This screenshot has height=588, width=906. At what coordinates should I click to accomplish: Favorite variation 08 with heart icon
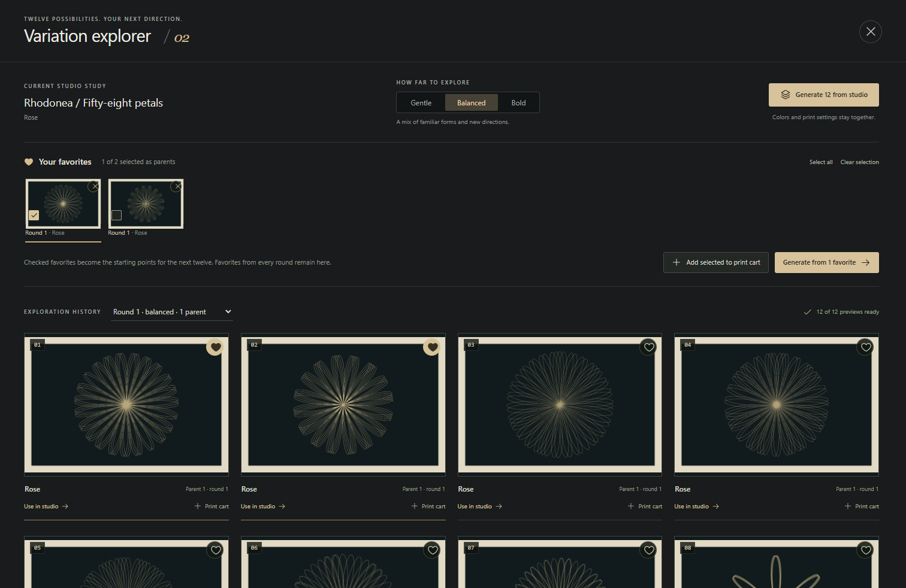[866, 550]
